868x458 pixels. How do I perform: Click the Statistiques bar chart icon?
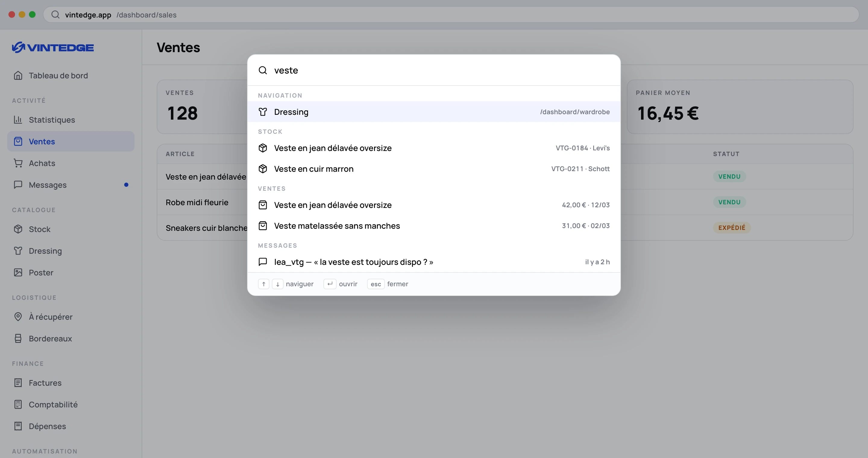coord(18,120)
